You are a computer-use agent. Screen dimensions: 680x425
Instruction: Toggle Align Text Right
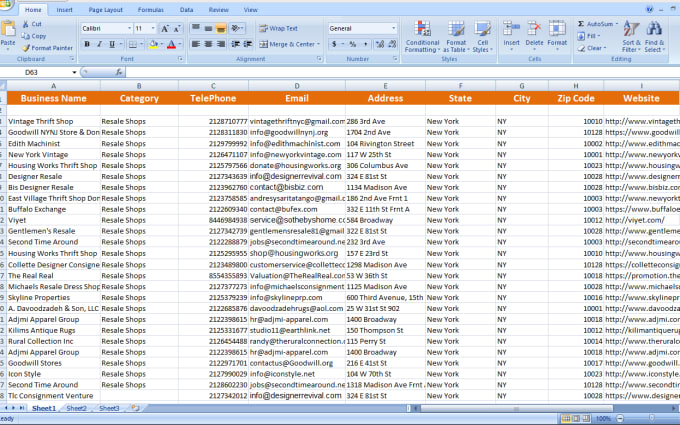(221, 44)
